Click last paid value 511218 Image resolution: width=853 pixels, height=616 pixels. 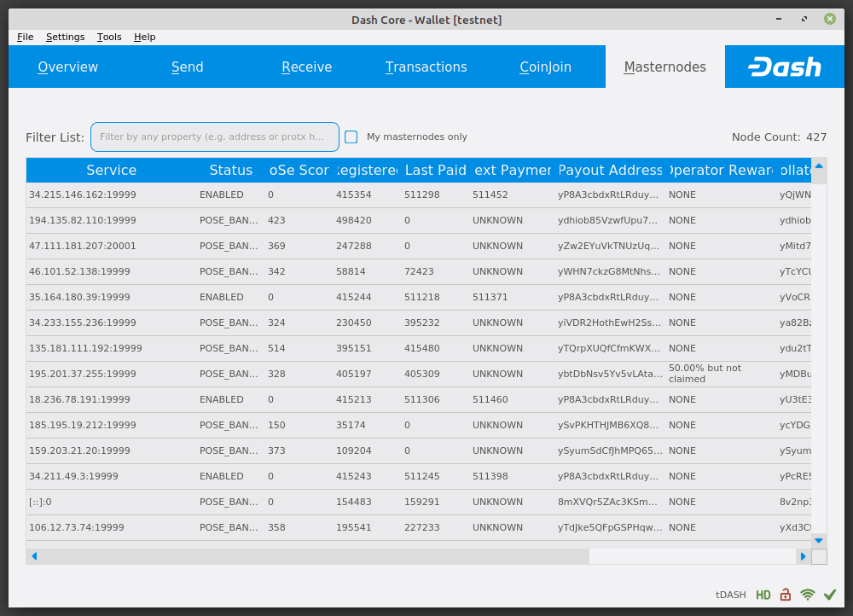422,297
